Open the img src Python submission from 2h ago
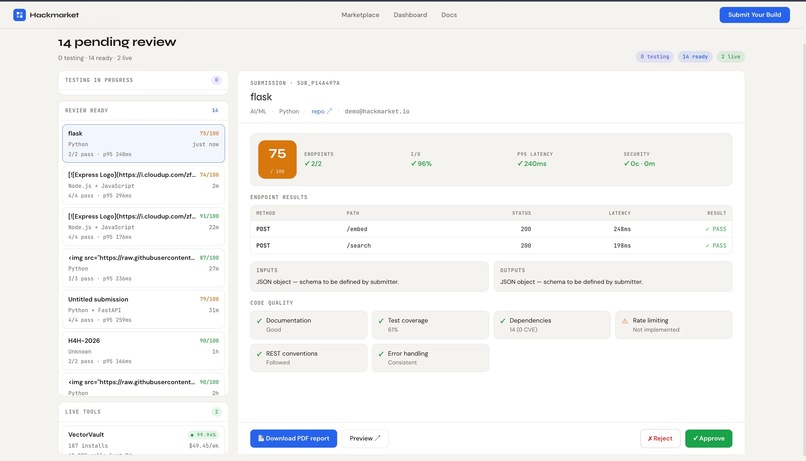 tap(143, 385)
